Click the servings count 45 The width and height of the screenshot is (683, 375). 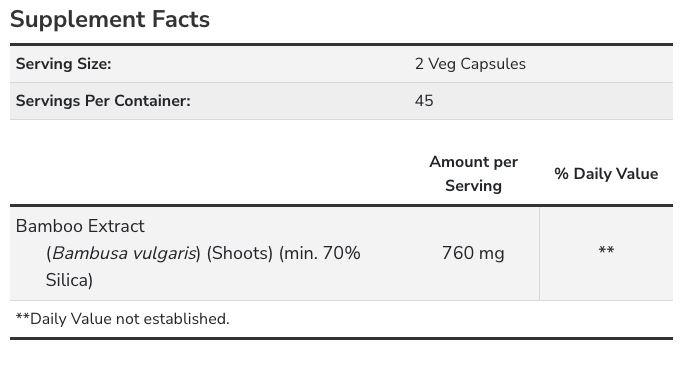424,101
